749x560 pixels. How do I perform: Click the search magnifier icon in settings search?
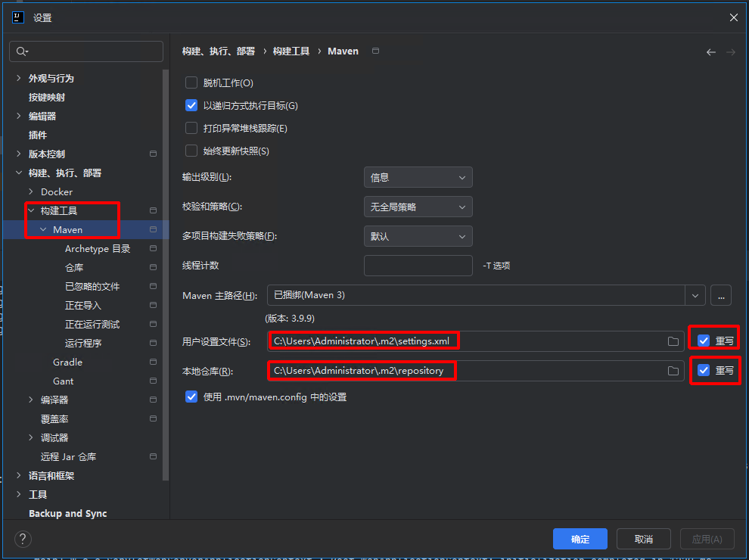click(21, 51)
